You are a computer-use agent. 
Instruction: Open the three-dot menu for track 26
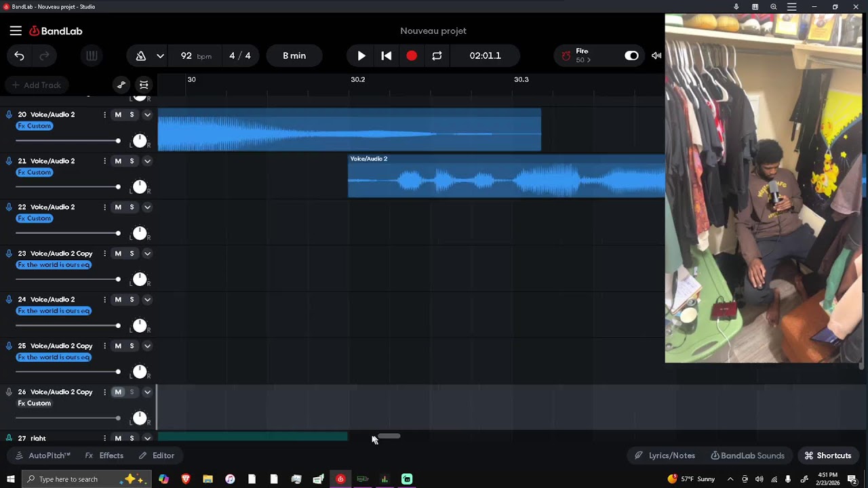coord(104,392)
